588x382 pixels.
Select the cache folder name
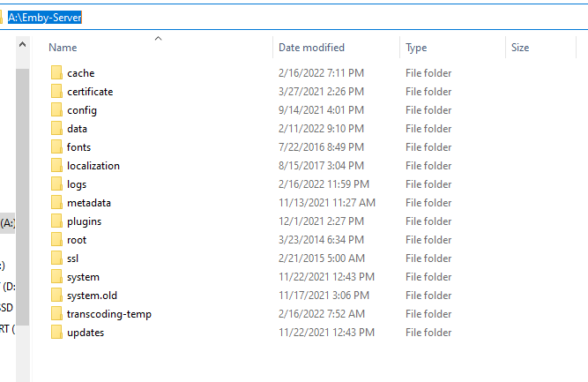click(x=80, y=73)
